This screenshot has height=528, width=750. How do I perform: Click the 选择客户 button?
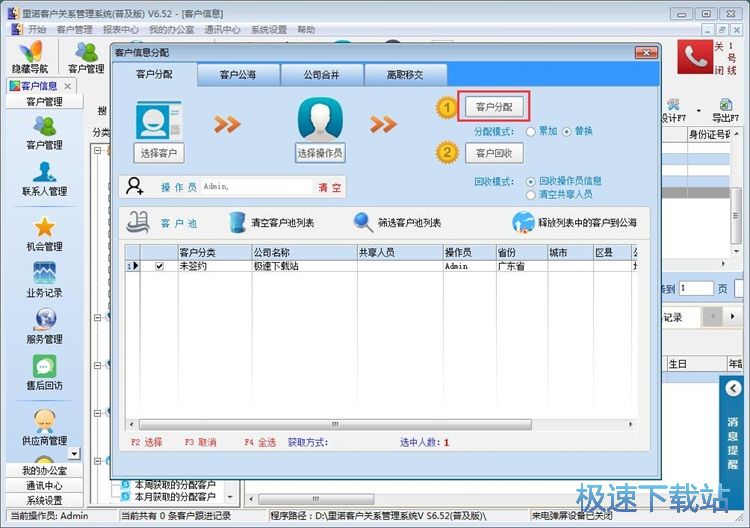tap(159, 153)
